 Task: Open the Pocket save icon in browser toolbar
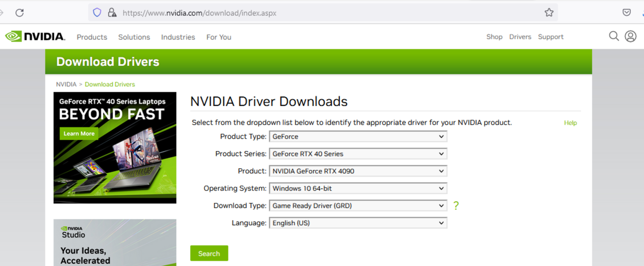627,13
